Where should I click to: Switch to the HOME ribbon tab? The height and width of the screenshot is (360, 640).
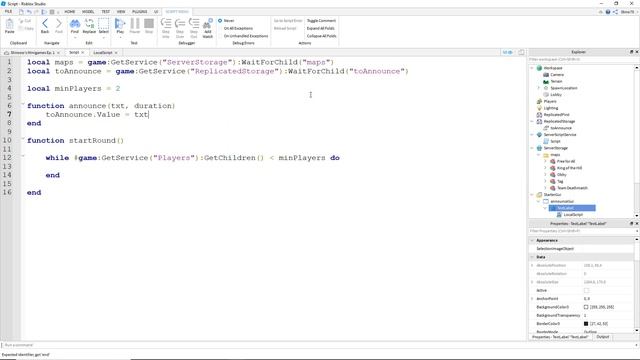point(70,12)
